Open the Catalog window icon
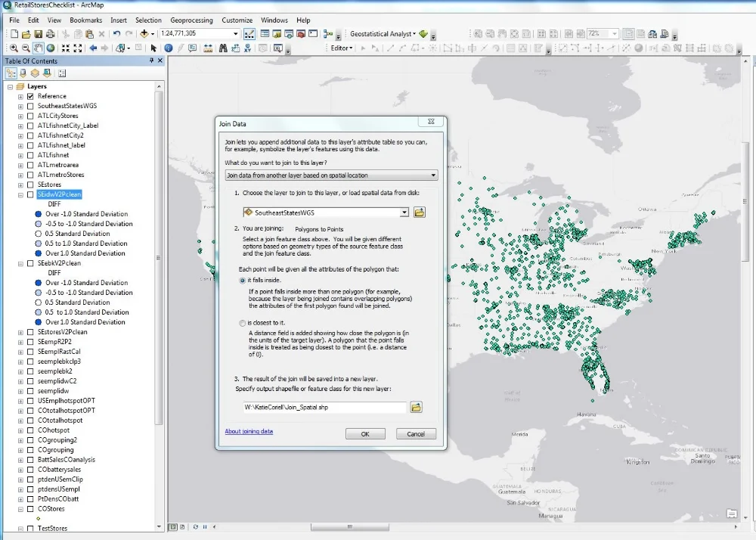756x540 pixels. [277, 34]
